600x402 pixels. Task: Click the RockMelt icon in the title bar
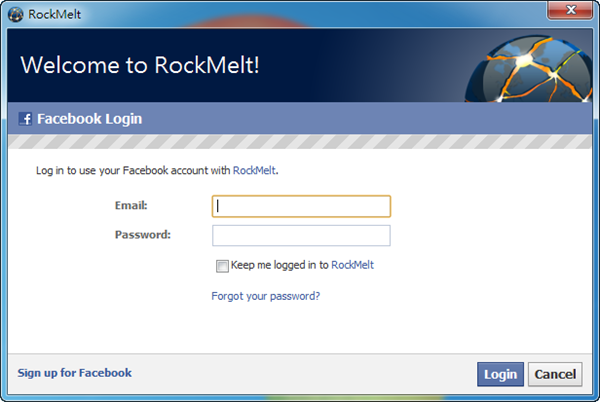click(15, 13)
